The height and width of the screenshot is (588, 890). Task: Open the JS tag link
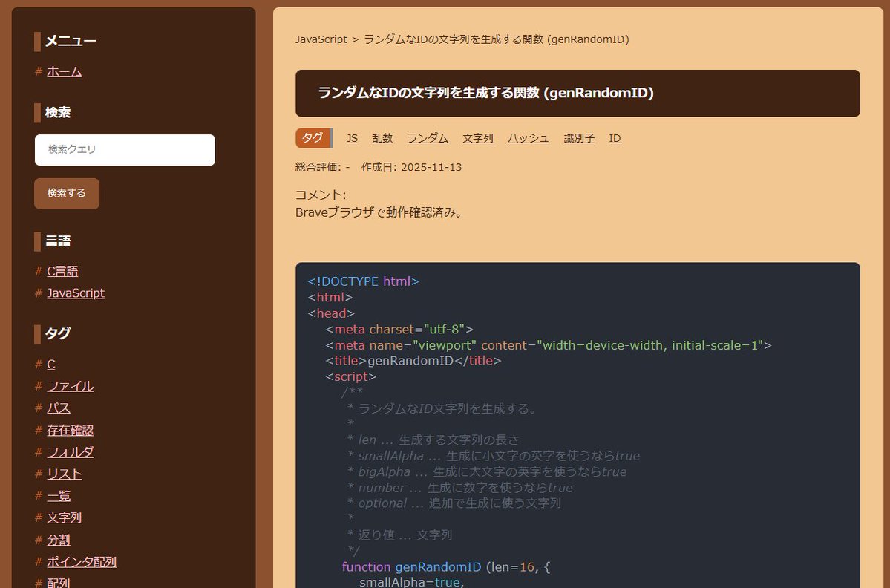click(352, 137)
